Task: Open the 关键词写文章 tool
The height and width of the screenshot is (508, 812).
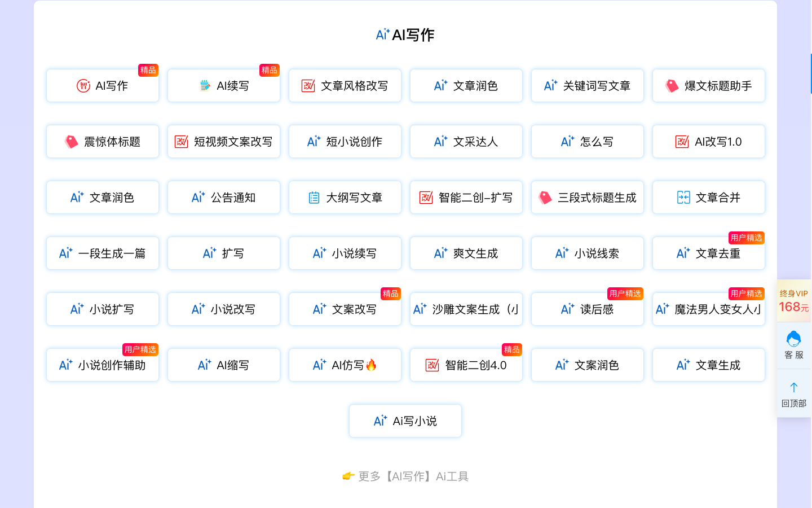Action: 587,86
